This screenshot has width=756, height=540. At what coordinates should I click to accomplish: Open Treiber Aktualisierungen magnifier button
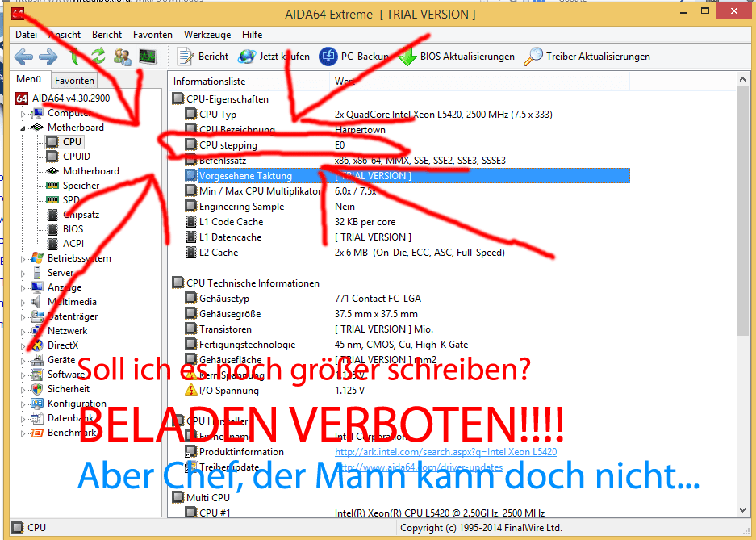[x=587, y=57]
